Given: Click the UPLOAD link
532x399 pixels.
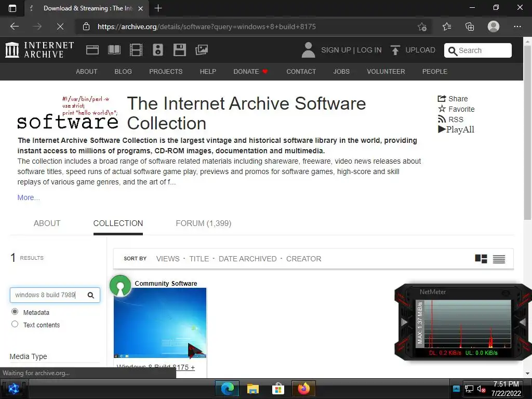Looking at the screenshot, I should tap(420, 50).
